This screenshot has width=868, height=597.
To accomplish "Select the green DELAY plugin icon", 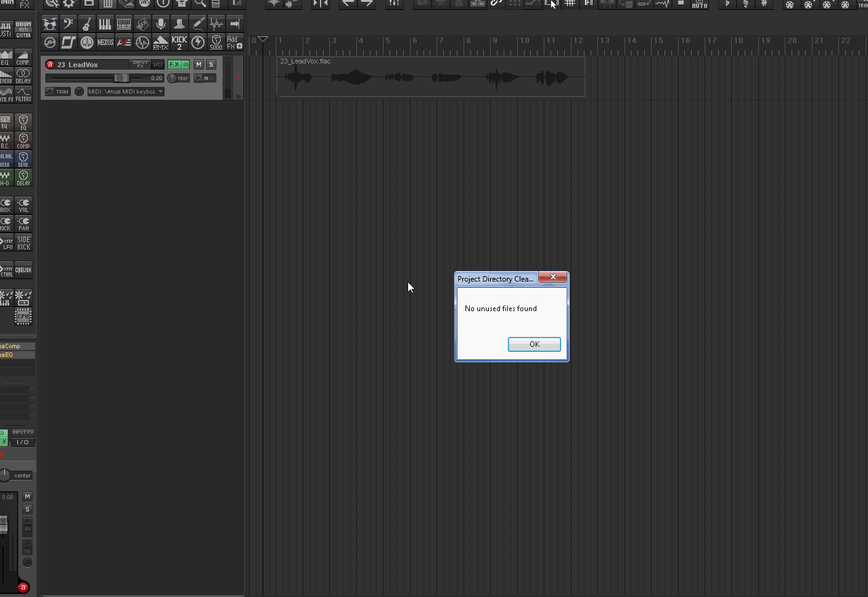I will (x=23, y=177).
